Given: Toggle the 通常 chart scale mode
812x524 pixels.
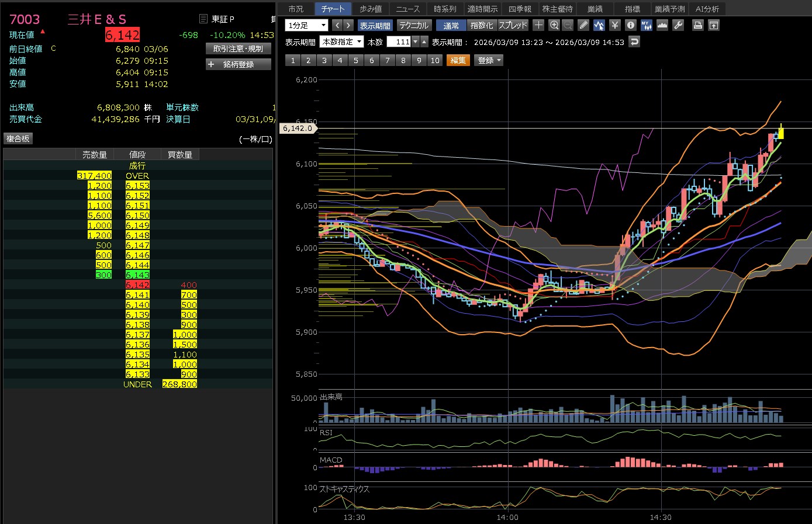Looking at the screenshot, I should pyautogui.click(x=451, y=25).
